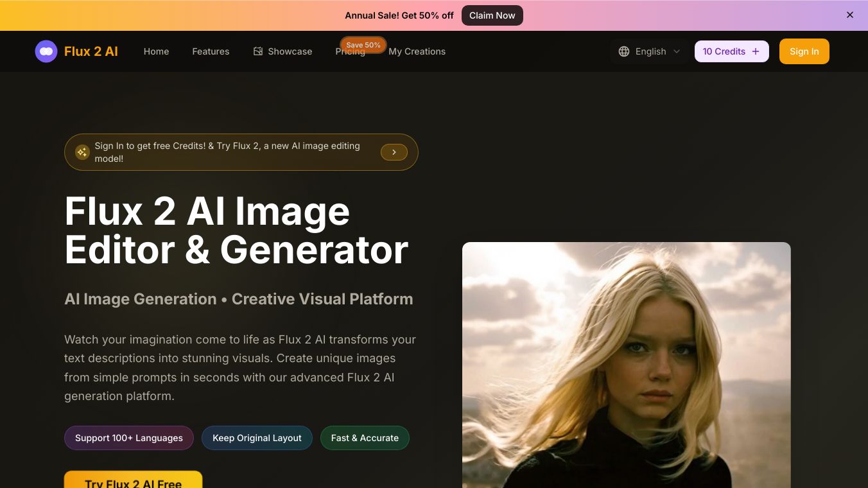Open the Pricing menu item
The width and height of the screenshot is (868, 488).
(351, 53)
